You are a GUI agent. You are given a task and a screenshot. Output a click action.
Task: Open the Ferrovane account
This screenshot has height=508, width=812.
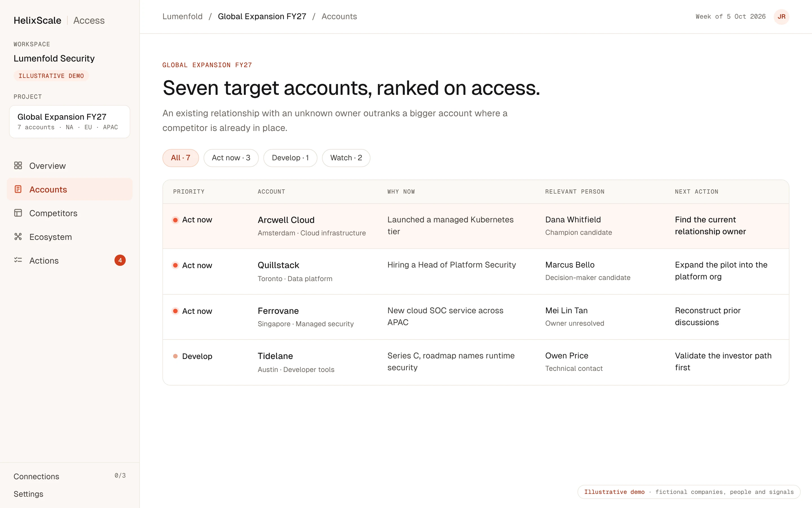tap(278, 311)
